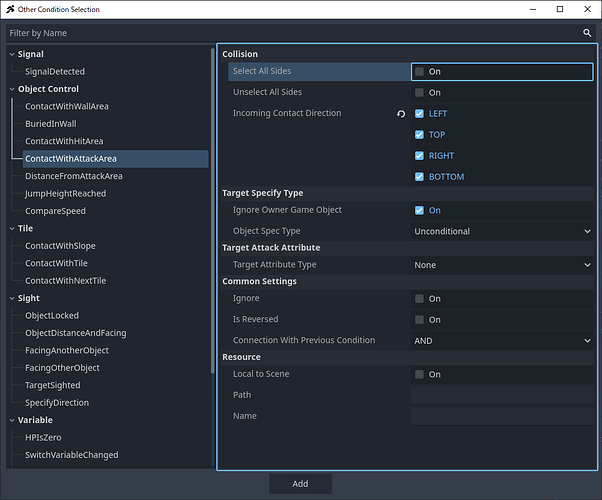Screen dimensions: 602x500
Task: Open the Object Spec Type dropdown
Action: (x=502, y=231)
